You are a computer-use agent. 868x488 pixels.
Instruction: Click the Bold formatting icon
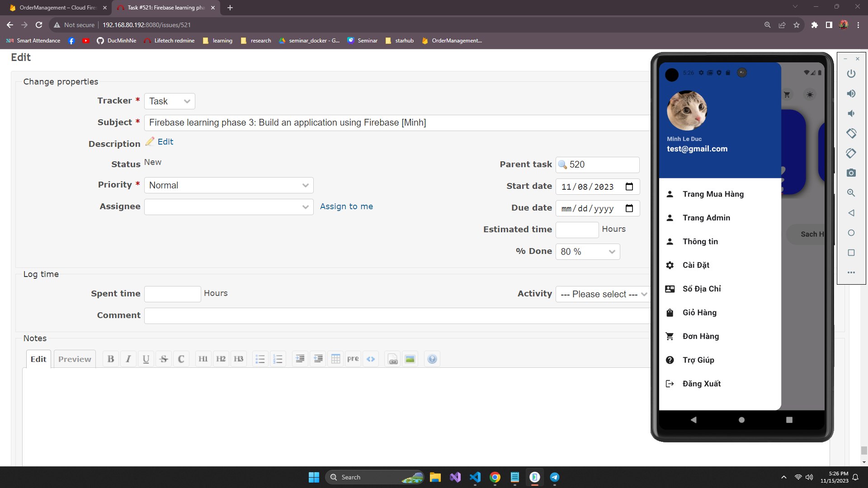[x=111, y=359]
